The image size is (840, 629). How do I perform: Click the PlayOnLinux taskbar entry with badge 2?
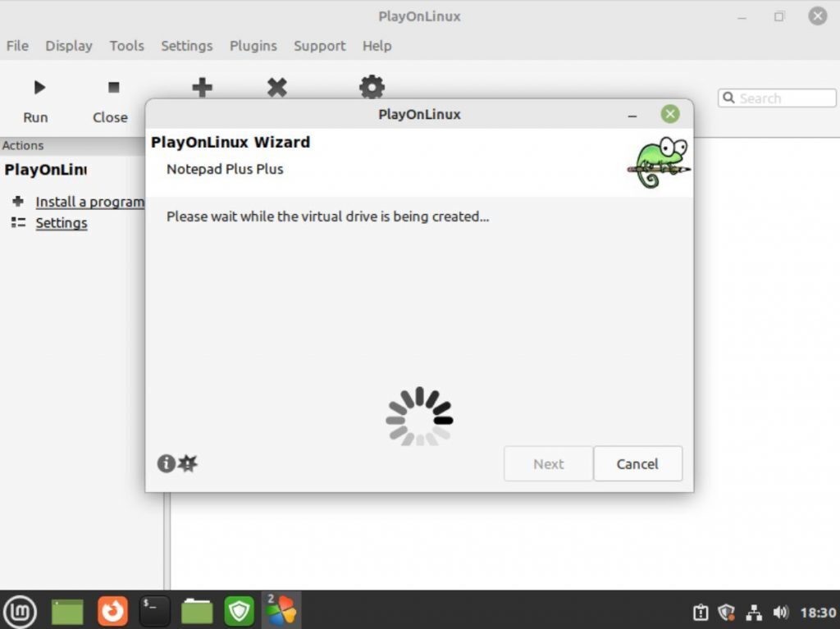[281, 610]
